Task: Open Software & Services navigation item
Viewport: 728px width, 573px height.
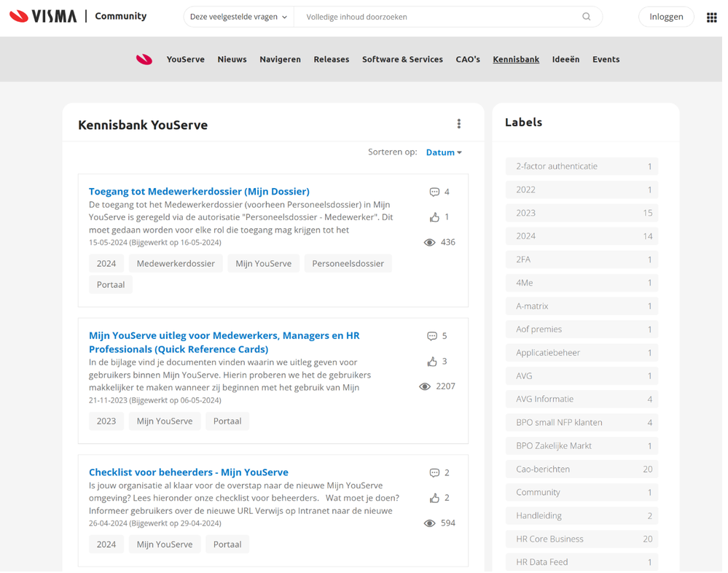Action: pyautogui.click(x=402, y=60)
